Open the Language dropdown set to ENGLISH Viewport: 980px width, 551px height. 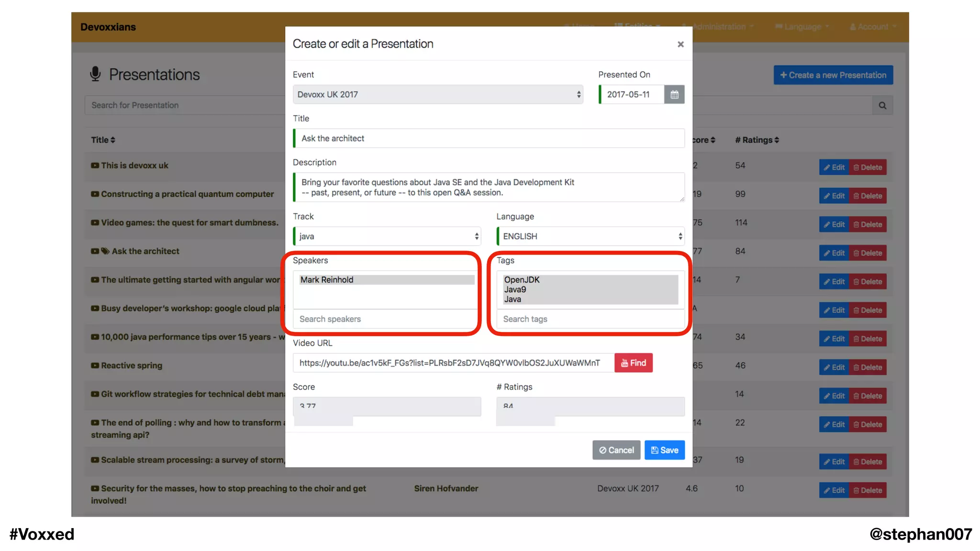590,236
